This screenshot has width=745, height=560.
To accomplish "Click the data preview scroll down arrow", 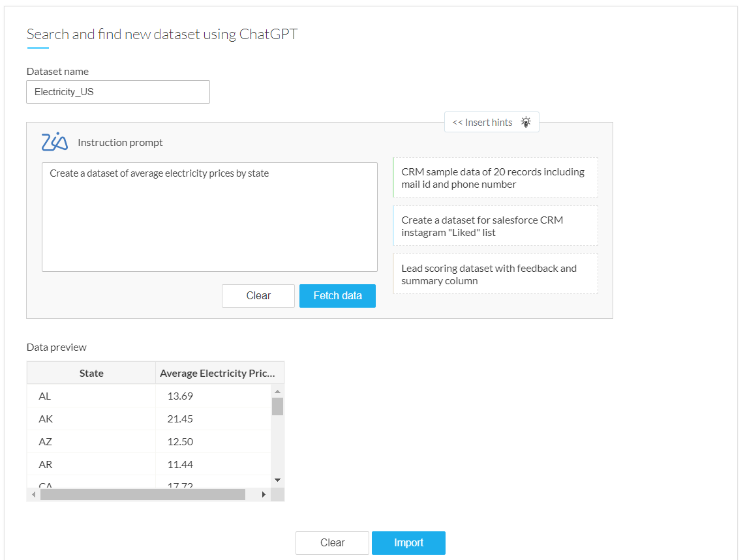I will pos(277,480).
